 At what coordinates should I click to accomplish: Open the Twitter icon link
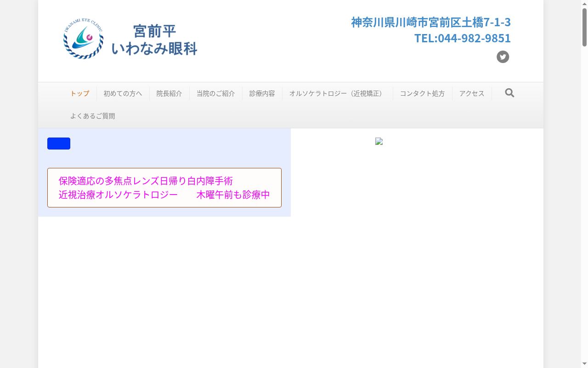pos(503,57)
